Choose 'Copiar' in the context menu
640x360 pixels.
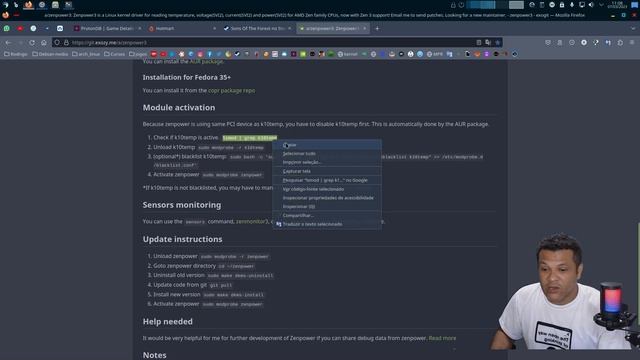[x=327, y=145]
